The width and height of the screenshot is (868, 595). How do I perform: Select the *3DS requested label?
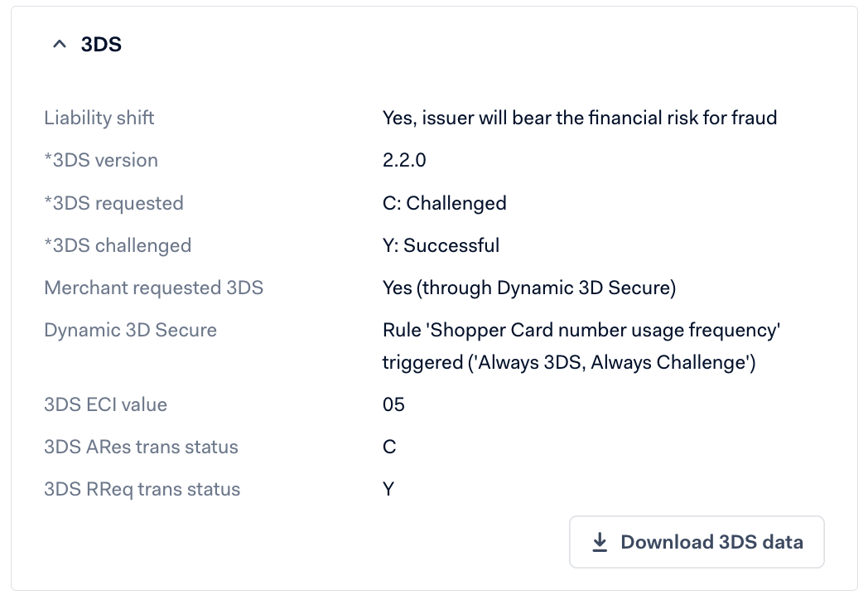pyautogui.click(x=113, y=203)
